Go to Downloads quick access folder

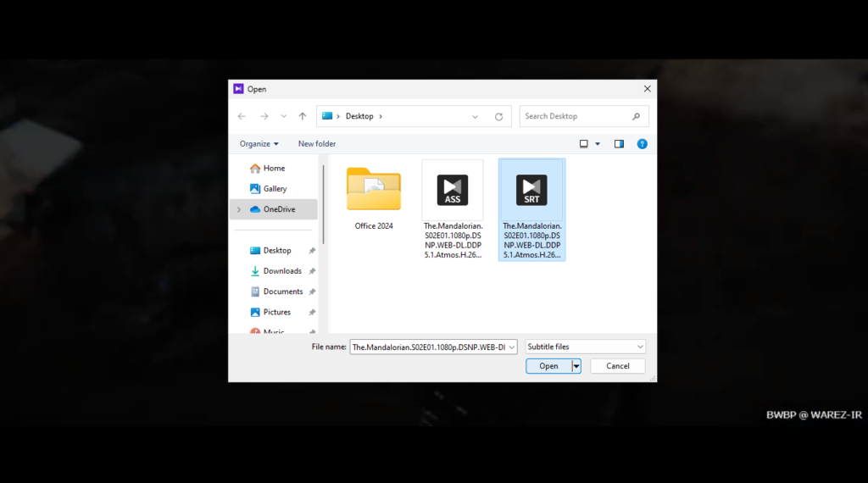281,271
